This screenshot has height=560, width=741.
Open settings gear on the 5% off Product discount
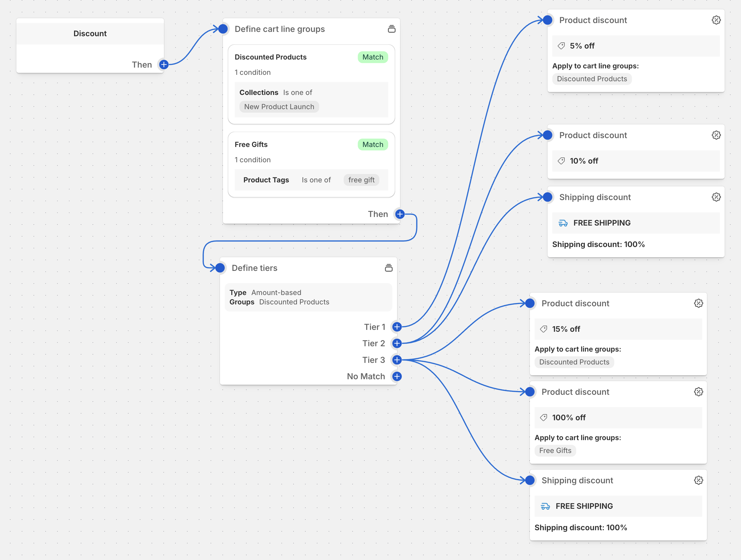click(716, 20)
